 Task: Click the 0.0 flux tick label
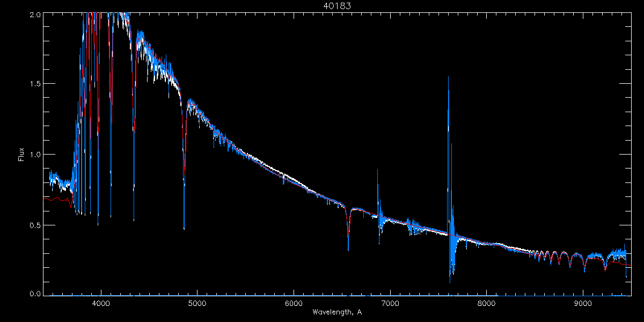(x=34, y=294)
